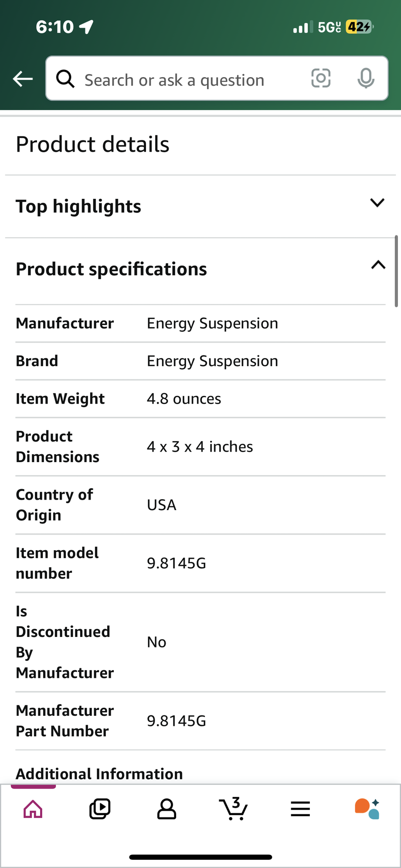Go to the Home tab

coord(33,810)
